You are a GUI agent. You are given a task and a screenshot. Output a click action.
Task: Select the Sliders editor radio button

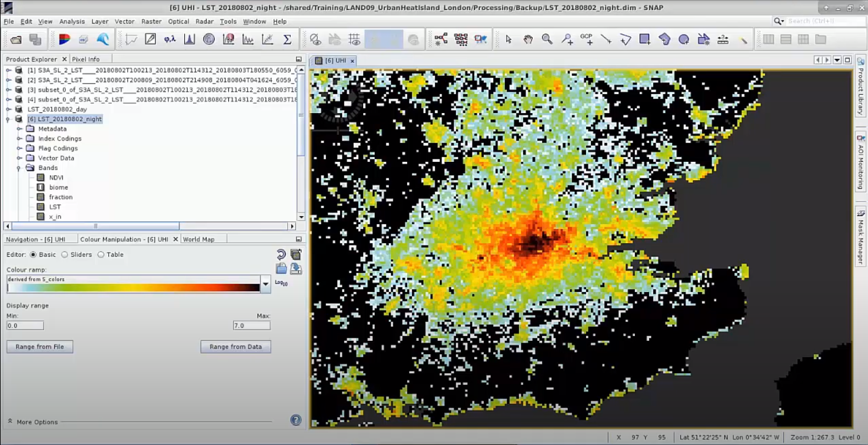[65, 255]
